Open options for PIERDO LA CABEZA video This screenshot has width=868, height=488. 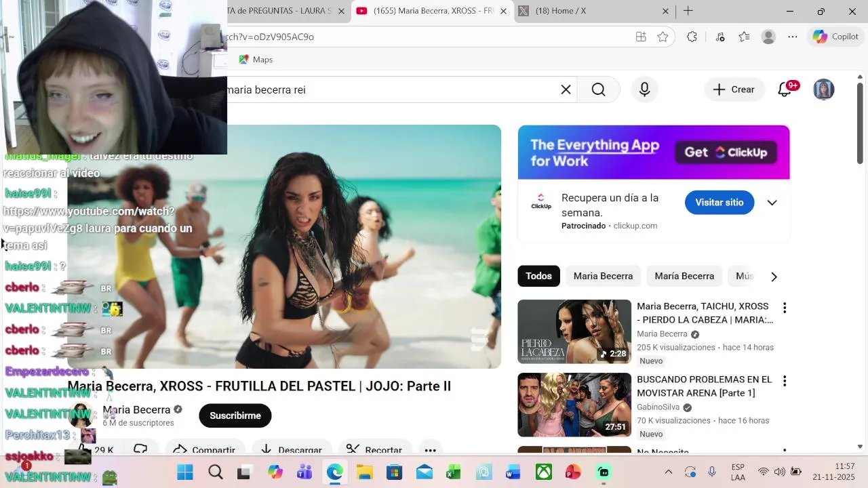click(x=785, y=308)
